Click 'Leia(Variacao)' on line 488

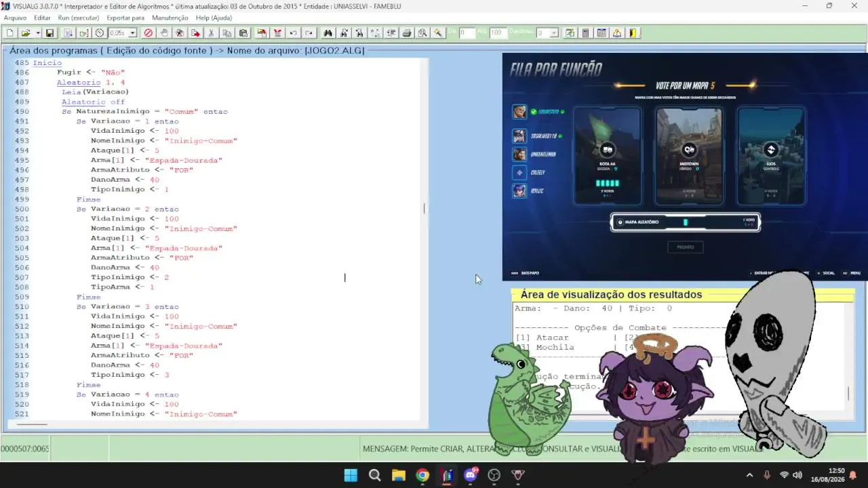tap(95, 92)
